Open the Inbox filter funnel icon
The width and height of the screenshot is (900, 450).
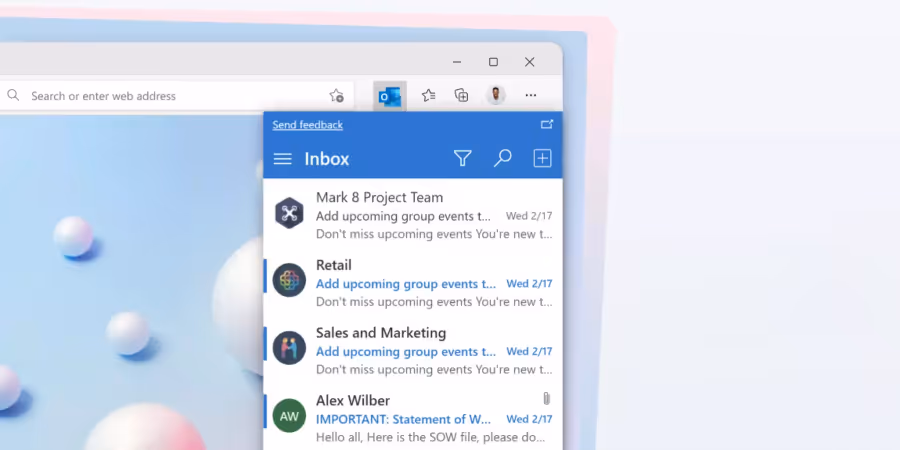[x=463, y=158]
